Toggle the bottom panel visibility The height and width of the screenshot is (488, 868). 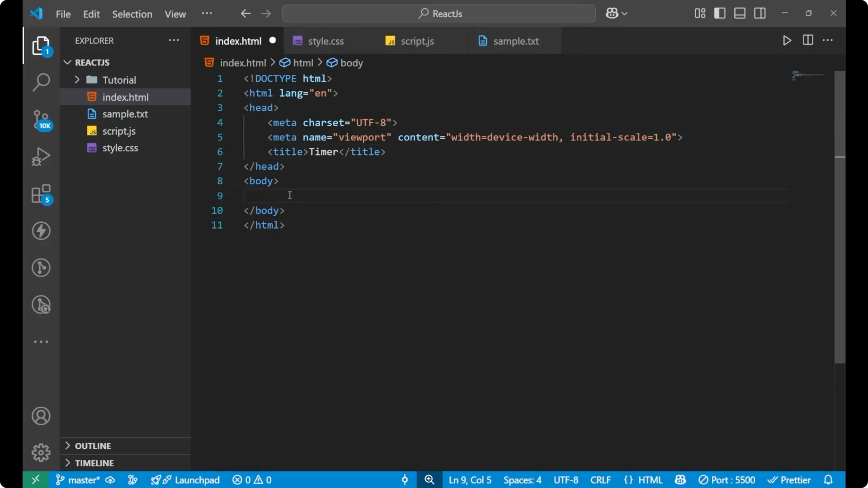coord(740,13)
